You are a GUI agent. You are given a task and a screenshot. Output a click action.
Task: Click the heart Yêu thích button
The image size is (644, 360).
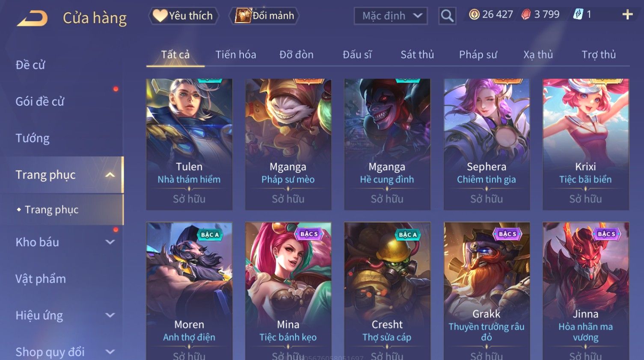click(184, 16)
